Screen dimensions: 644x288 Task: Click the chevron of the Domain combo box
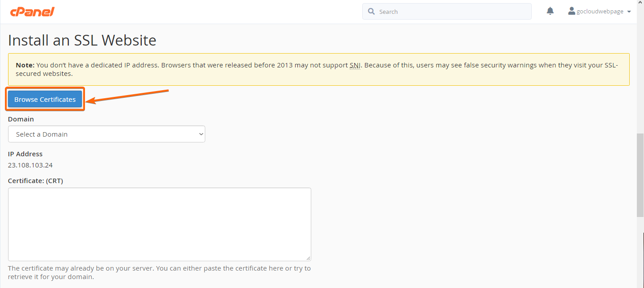click(201, 134)
